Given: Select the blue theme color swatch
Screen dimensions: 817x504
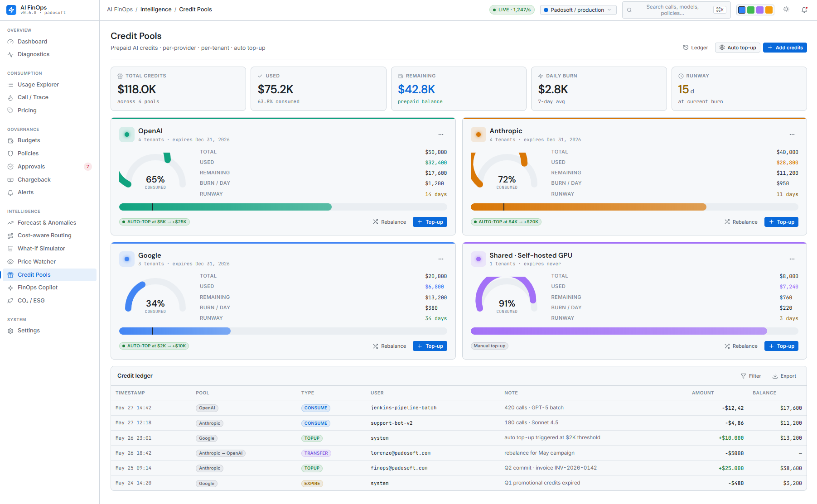Looking at the screenshot, I should [742, 10].
